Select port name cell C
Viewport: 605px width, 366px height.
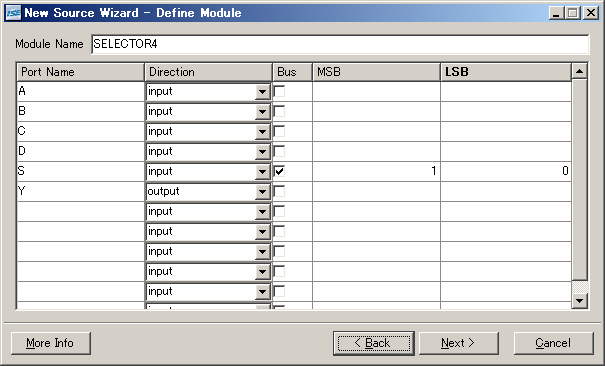81,132
